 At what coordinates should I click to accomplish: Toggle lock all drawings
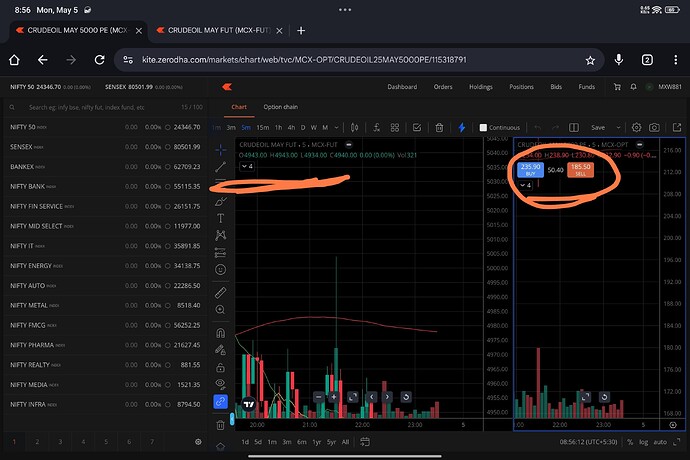(220, 367)
